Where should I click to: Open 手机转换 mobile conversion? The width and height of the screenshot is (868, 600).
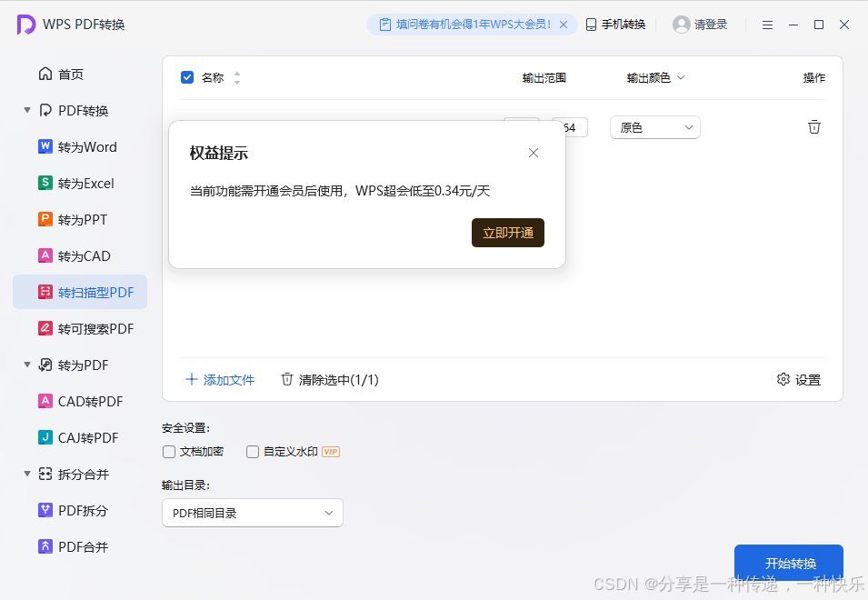tap(615, 25)
